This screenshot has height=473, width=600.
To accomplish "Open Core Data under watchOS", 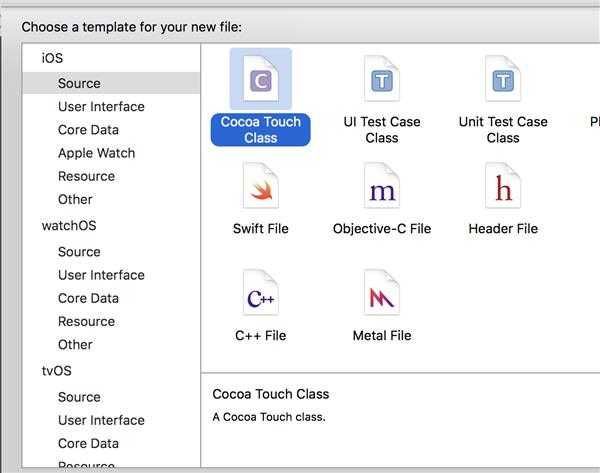I will coord(88,298).
